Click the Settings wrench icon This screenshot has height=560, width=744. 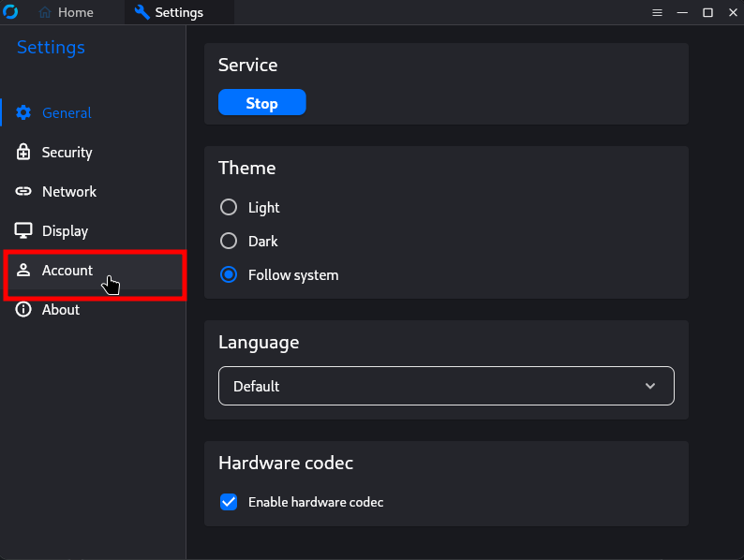[141, 12]
